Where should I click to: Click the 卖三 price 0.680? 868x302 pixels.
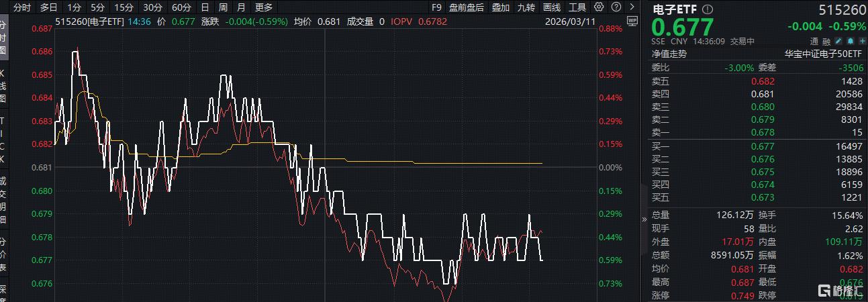click(763, 107)
